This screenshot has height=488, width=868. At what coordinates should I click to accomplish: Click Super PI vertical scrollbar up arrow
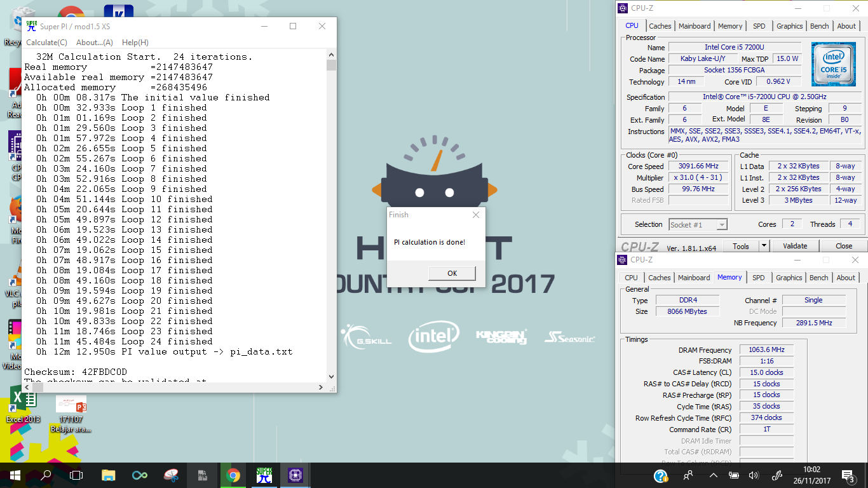coord(331,55)
